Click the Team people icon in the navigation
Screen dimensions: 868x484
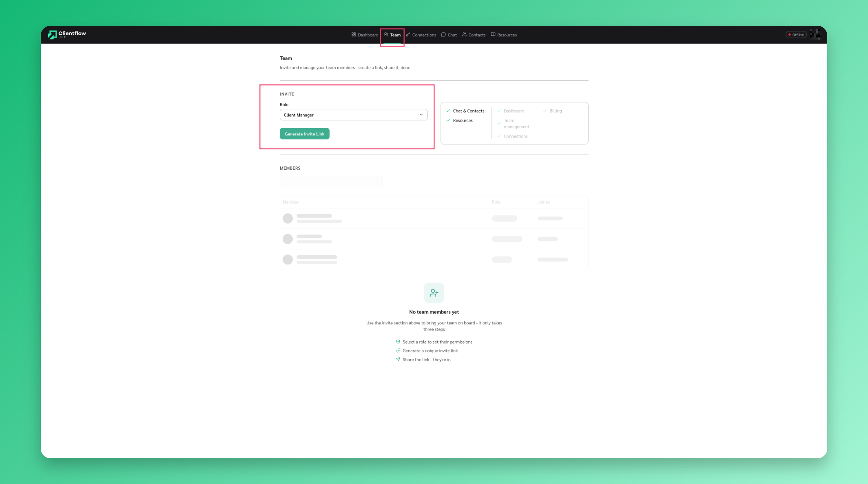click(x=387, y=35)
